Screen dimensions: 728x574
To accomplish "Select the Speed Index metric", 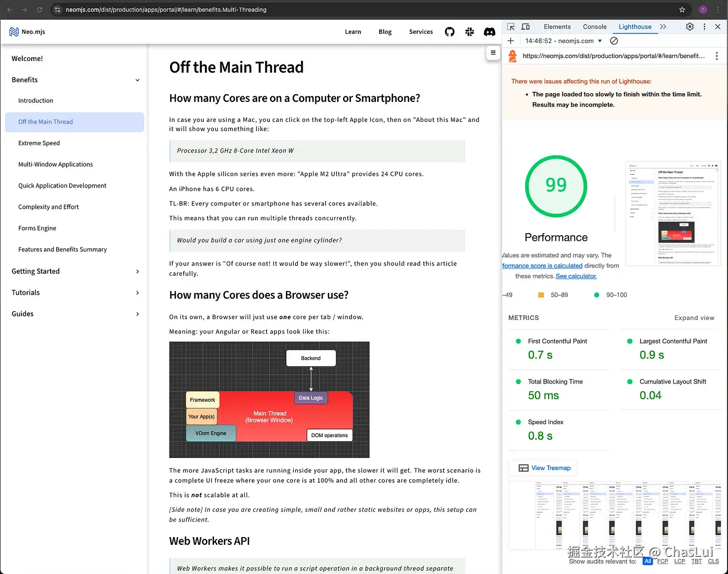I will tap(558, 430).
